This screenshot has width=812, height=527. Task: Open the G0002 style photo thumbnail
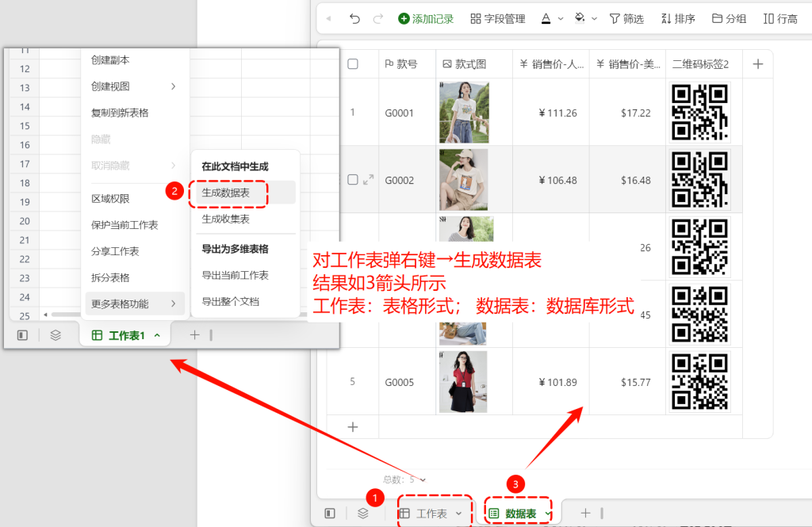(x=463, y=180)
